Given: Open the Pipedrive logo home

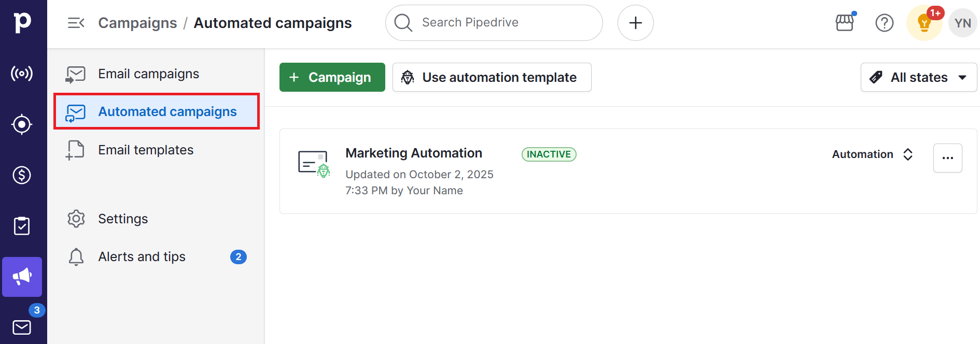Looking at the screenshot, I should pyautogui.click(x=22, y=22).
